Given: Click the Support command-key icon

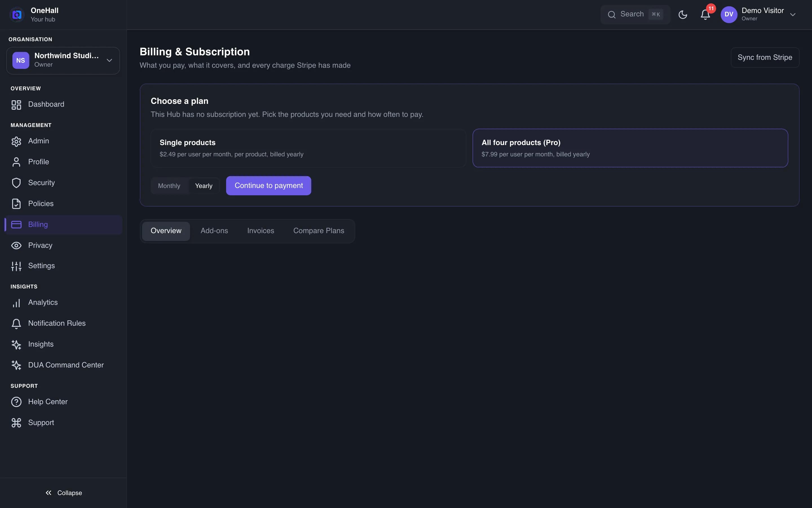Looking at the screenshot, I should click(16, 423).
